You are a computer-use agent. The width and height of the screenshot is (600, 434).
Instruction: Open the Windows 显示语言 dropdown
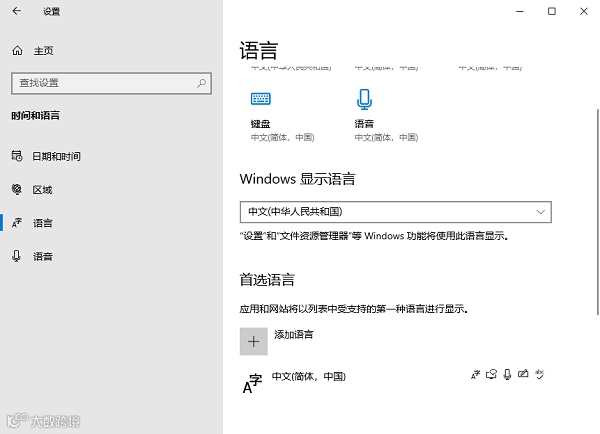396,212
